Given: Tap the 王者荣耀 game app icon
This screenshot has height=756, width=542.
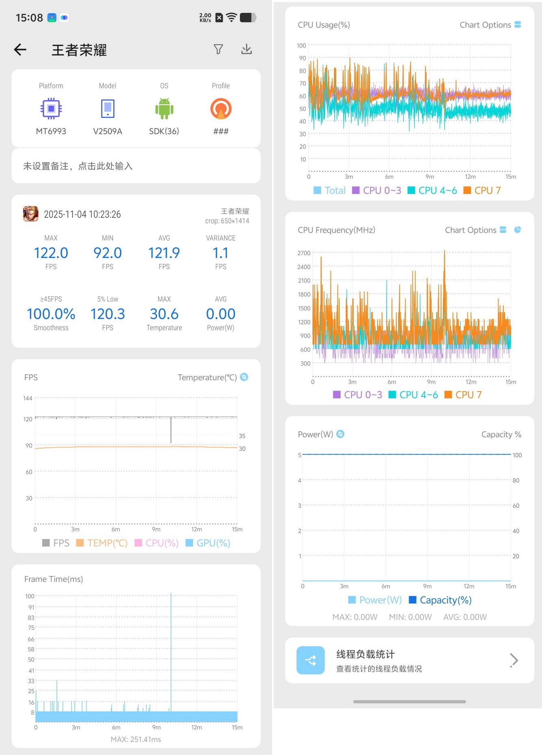Looking at the screenshot, I should click(31, 214).
